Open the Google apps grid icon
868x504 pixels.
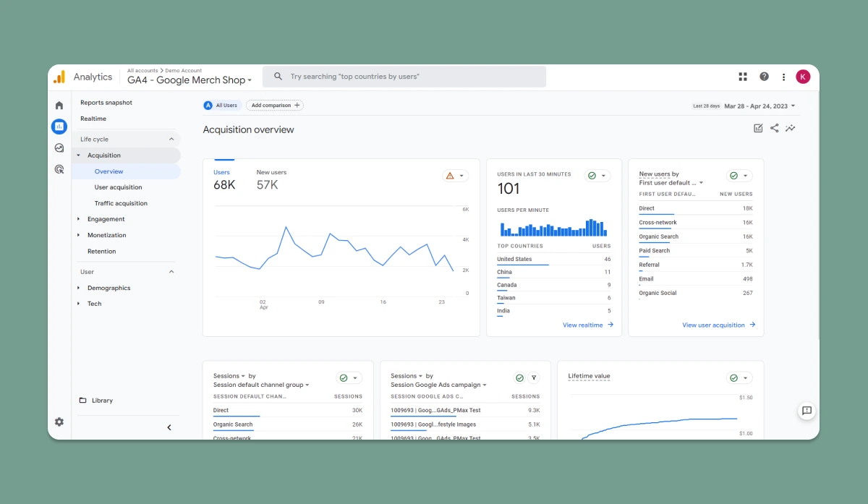(743, 77)
